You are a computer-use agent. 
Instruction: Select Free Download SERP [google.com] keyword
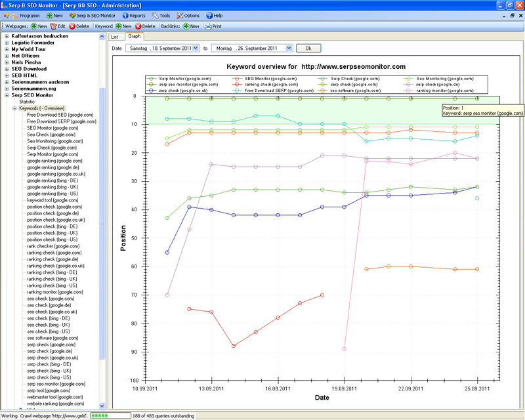(x=62, y=121)
